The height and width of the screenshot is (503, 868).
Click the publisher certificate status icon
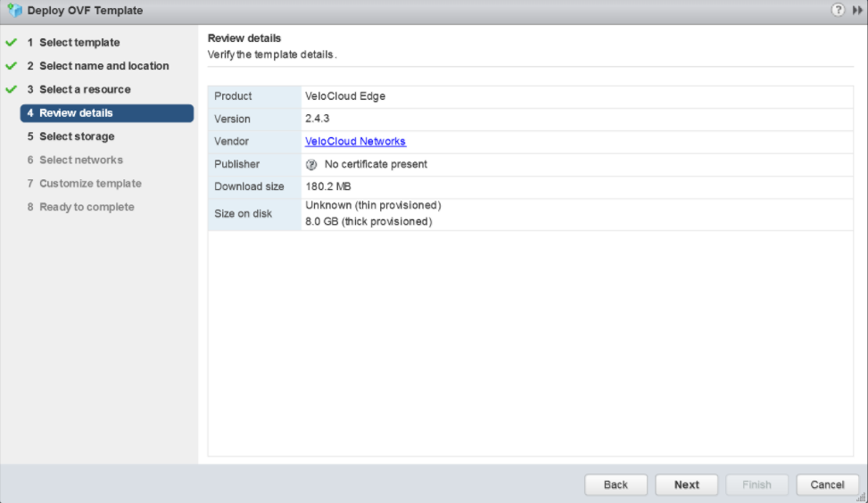click(x=311, y=165)
